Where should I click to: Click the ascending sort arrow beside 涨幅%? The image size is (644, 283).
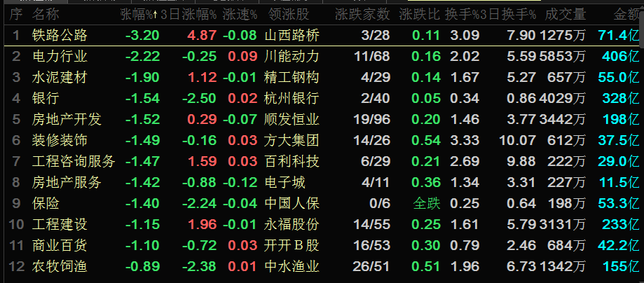156,14
